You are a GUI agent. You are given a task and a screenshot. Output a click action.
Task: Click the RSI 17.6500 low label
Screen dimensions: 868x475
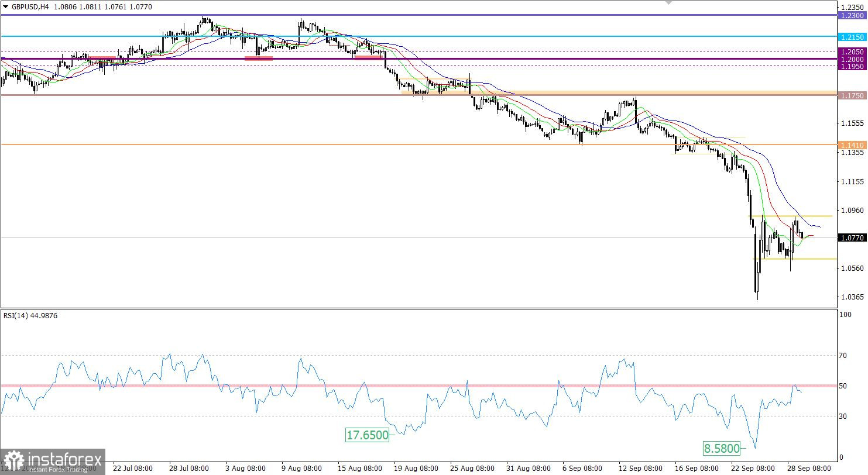pos(367,435)
